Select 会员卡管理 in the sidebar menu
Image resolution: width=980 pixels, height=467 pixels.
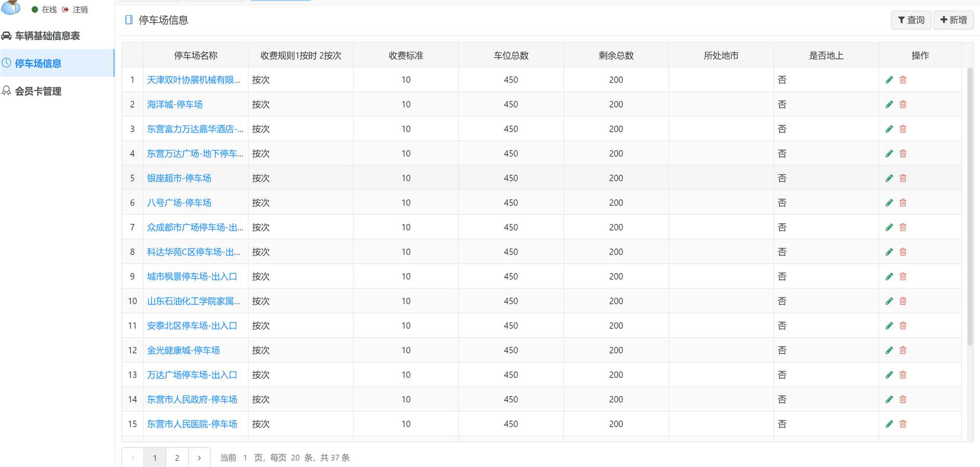(x=38, y=91)
